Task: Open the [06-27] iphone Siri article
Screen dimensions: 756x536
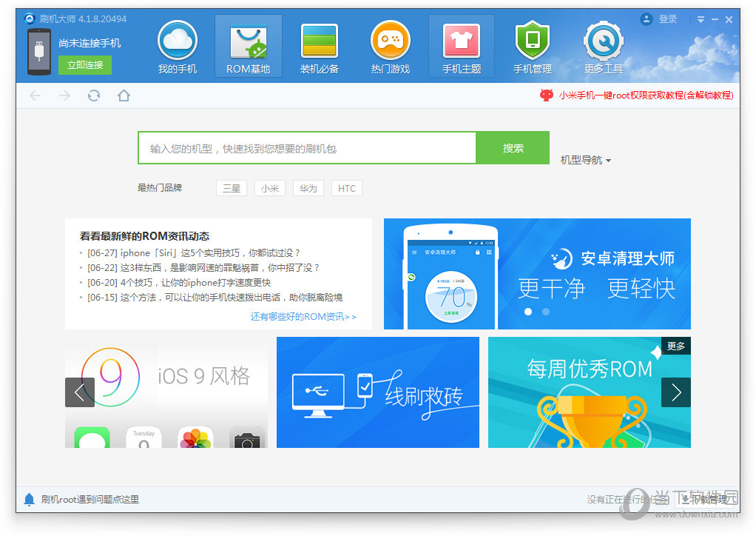Action: point(194,252)
